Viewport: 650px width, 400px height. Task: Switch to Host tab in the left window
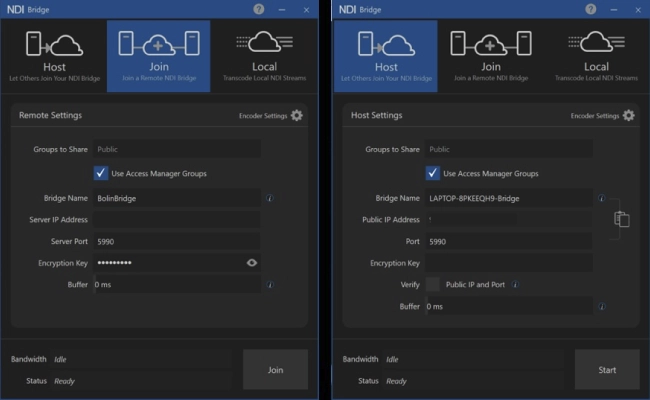pos(54,56)
